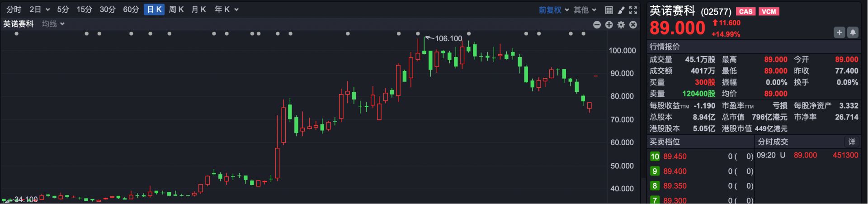Open the chart layout grid icon

[609, 10]
